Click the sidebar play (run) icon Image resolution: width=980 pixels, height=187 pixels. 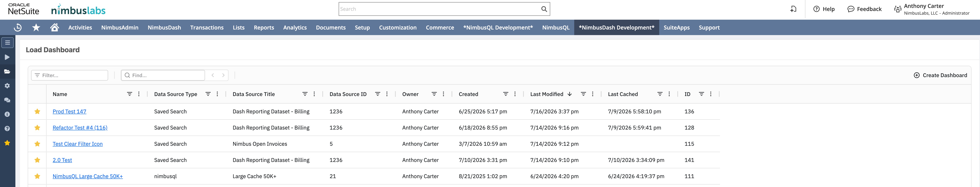(7, 57)
